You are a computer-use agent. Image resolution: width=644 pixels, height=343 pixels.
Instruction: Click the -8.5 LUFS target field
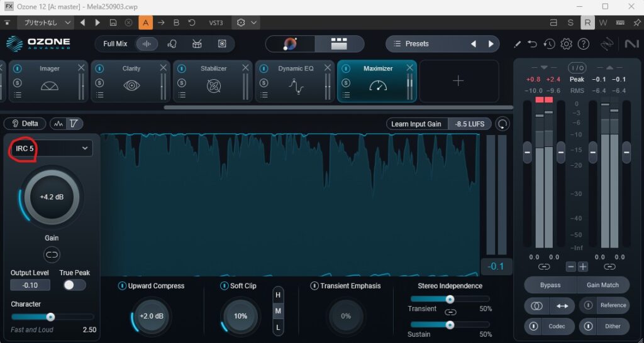point(469,124)
